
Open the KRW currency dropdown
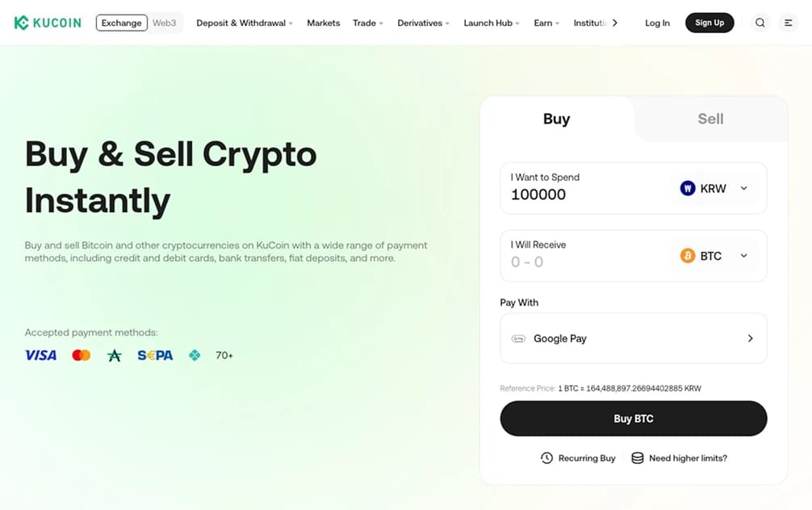click(x=743, y=188)
